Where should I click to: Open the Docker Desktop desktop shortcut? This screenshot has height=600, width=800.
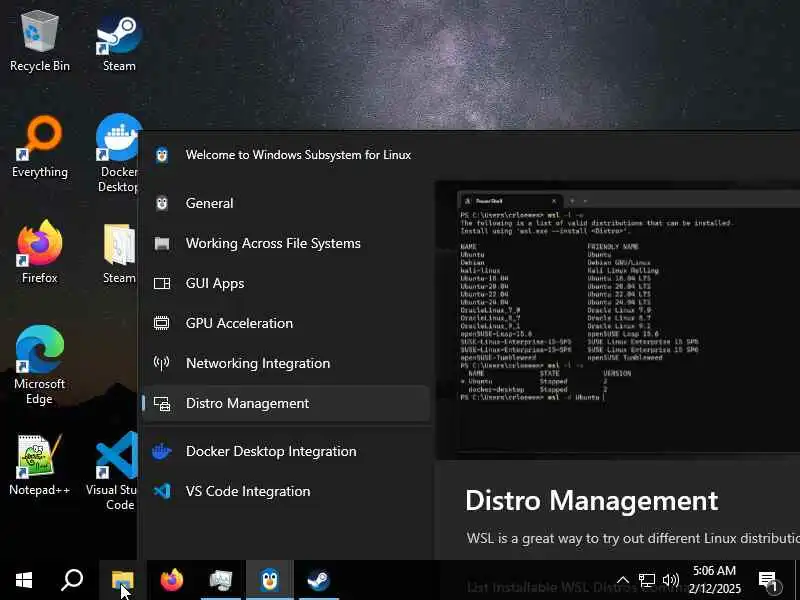(118, 153)
